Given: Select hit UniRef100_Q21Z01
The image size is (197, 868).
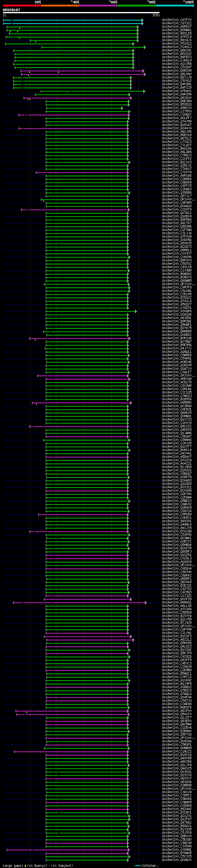Looking at the screenshot, I should [x=177, y=816].
